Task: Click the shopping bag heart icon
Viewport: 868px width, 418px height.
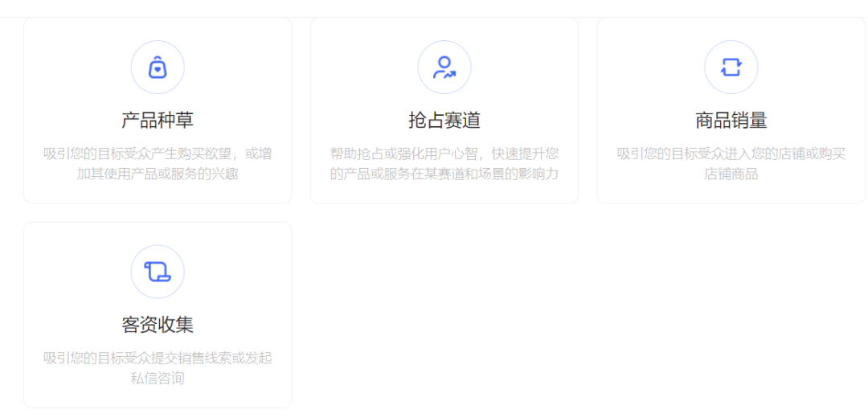Action: 158,68
